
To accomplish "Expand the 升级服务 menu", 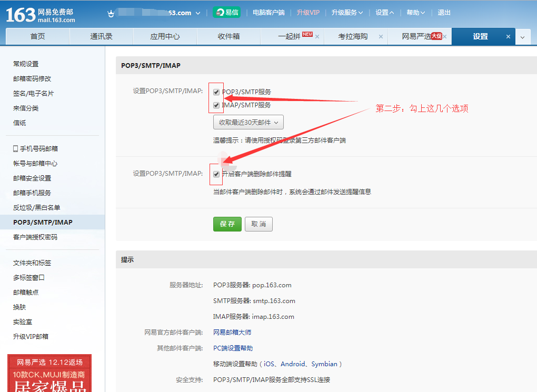I will pos(347,13).
